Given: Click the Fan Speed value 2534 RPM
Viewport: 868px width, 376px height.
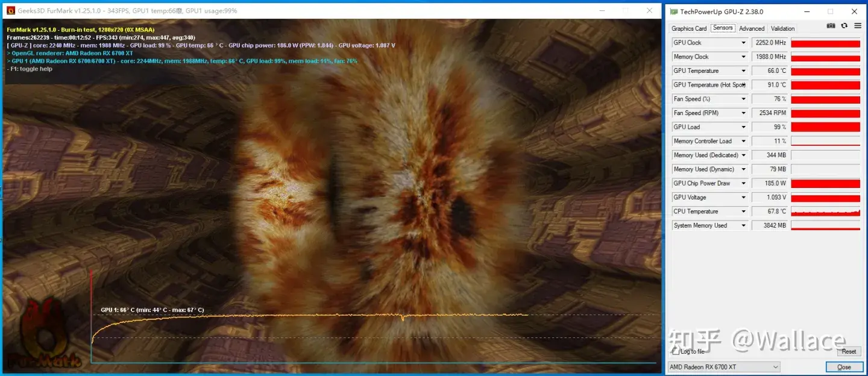Looking at the screenshot, I should (770, 113).
